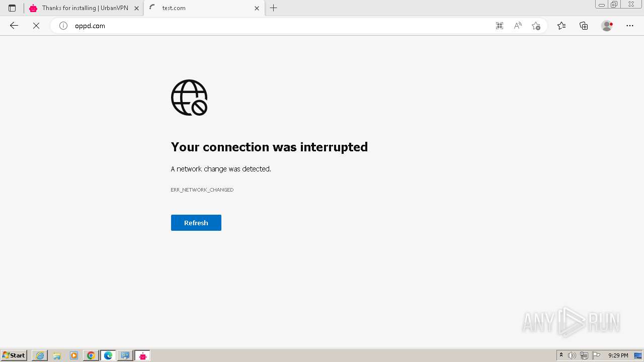Open UrbanVPN app from taskbar
The image size is (644, 362).
click(142, 355)
